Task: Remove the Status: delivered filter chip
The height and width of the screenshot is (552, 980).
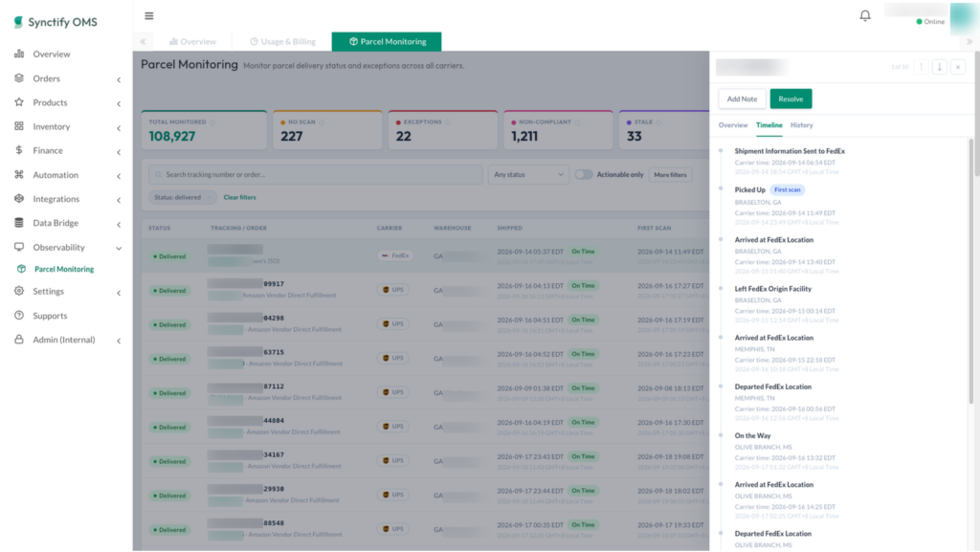Action: tap(209, 197)
